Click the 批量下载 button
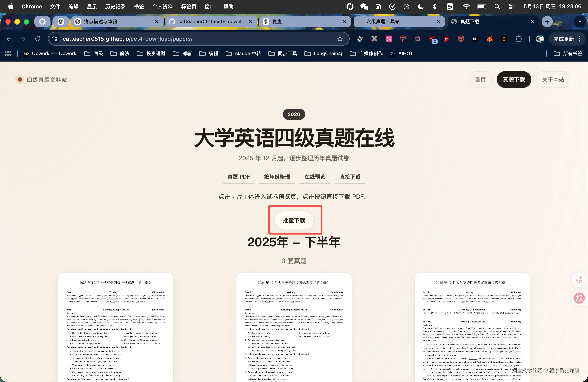This screenshot has width=588, height=382. pyautogui.click(x=294, y=220)
